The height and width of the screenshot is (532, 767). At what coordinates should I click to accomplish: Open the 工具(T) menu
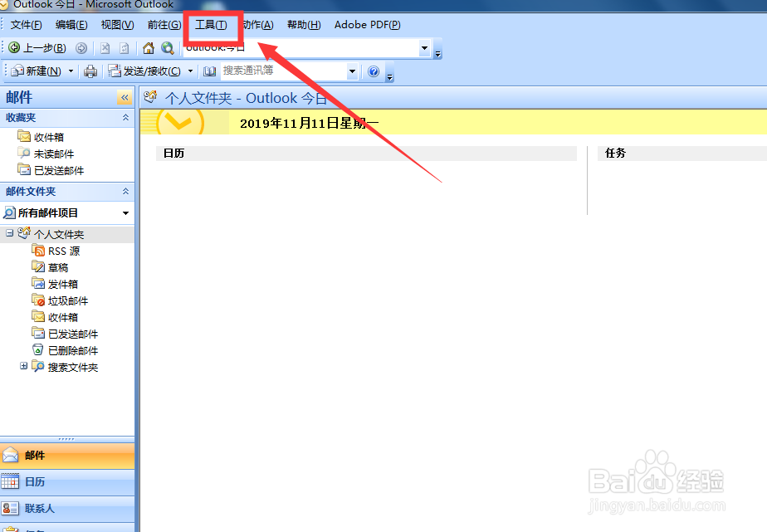[211, 25]
